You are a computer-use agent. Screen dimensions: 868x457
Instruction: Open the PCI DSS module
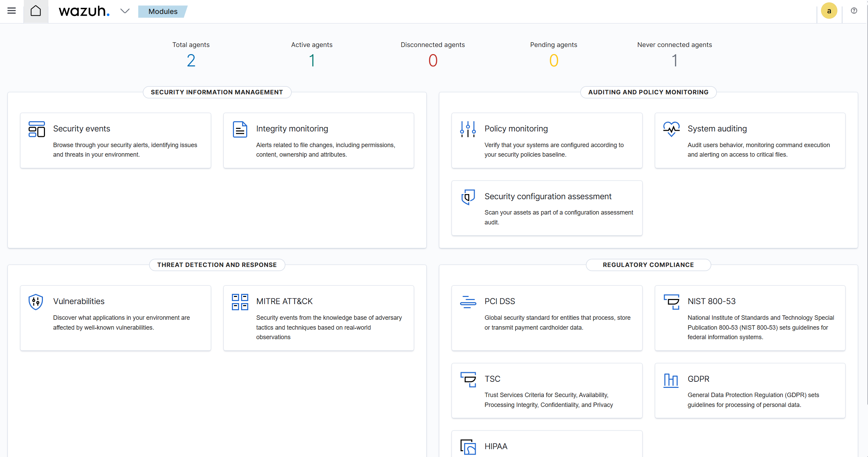coord(500,301)
